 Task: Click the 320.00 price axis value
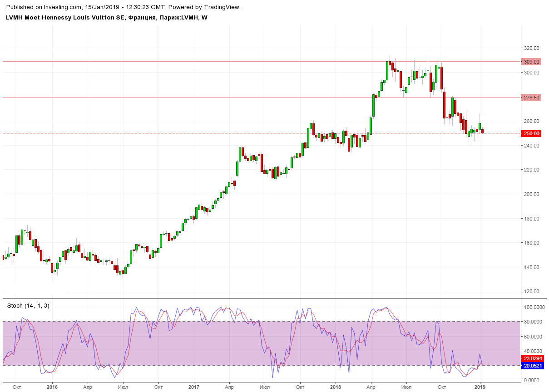tap(531, 48)
